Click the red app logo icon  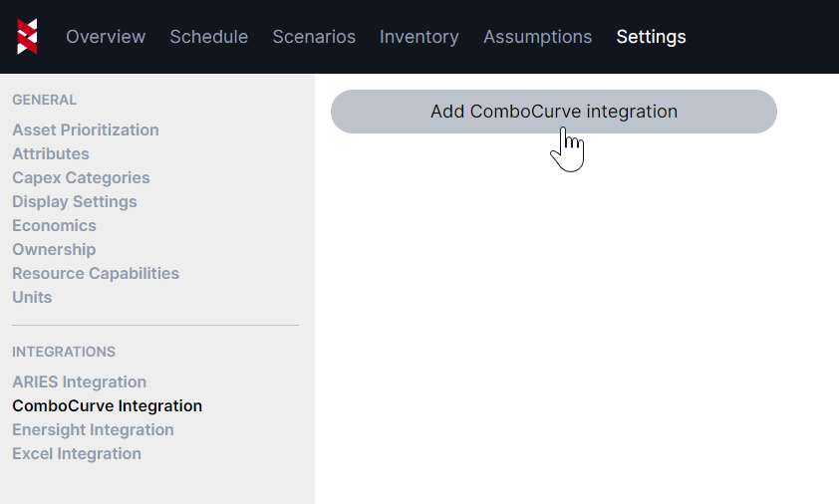coord(28,37)
